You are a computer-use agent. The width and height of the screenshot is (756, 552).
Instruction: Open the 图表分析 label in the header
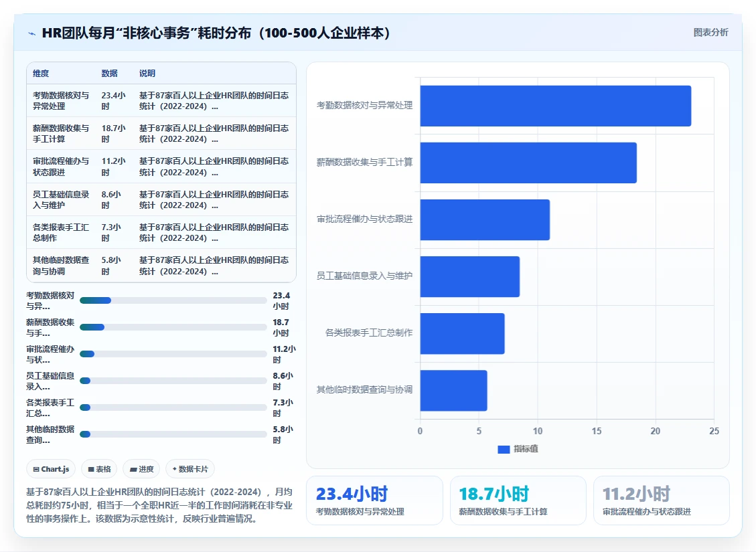point(710,33)
